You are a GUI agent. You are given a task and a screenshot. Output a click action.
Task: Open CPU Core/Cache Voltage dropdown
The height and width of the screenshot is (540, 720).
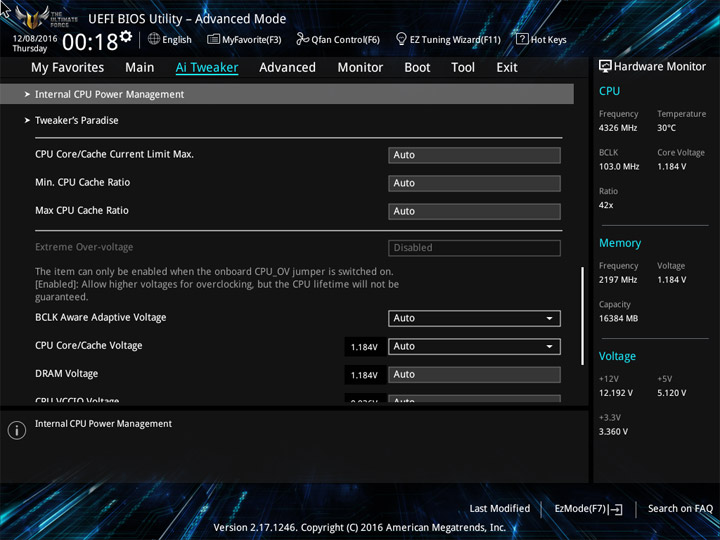pyautogui.click(x=474, y=346)
